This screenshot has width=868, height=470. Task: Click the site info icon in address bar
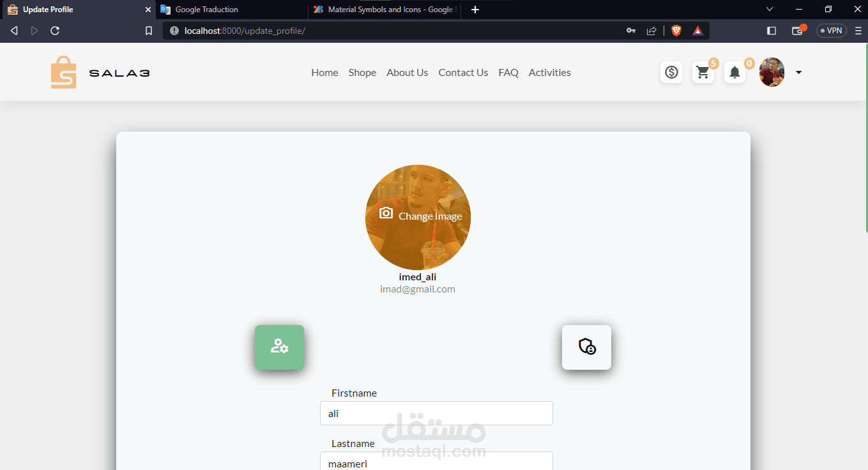(174, 31)
